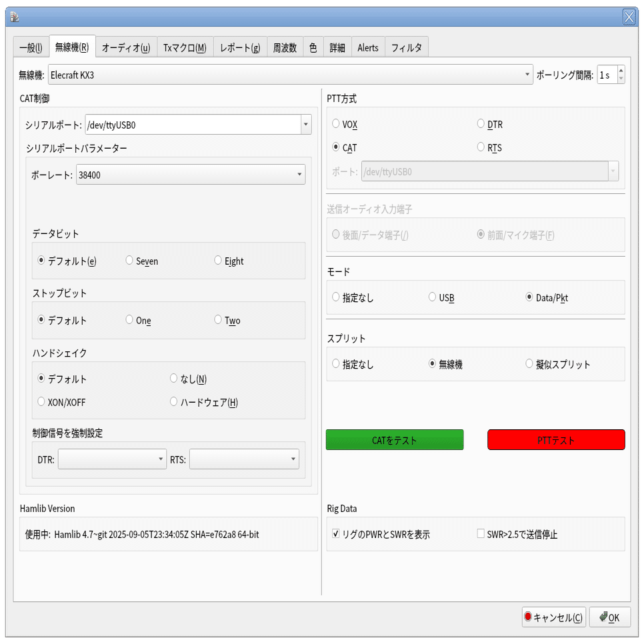Click the green CATをテスト button
This screenshot has height=644, width=644.
[x=394, y=439]
